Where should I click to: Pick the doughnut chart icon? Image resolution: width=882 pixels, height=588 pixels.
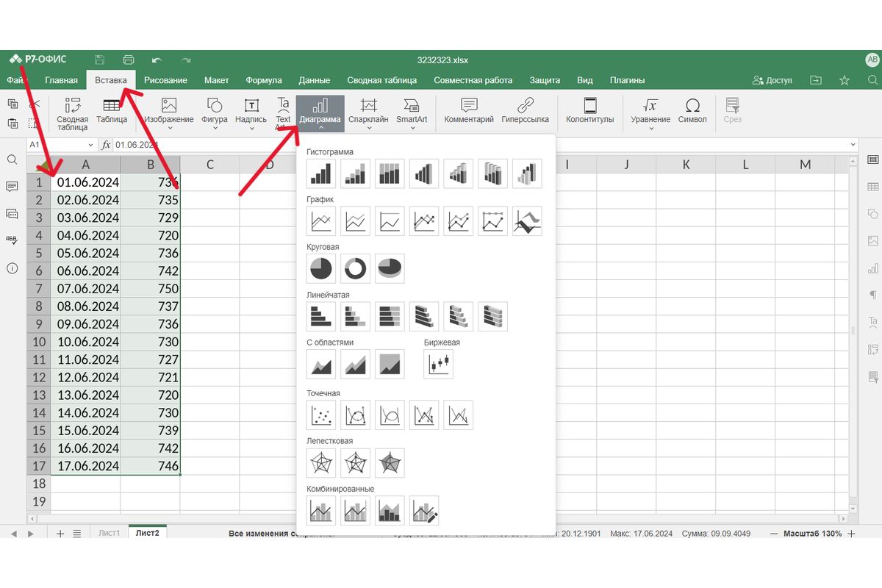point(356,269)
